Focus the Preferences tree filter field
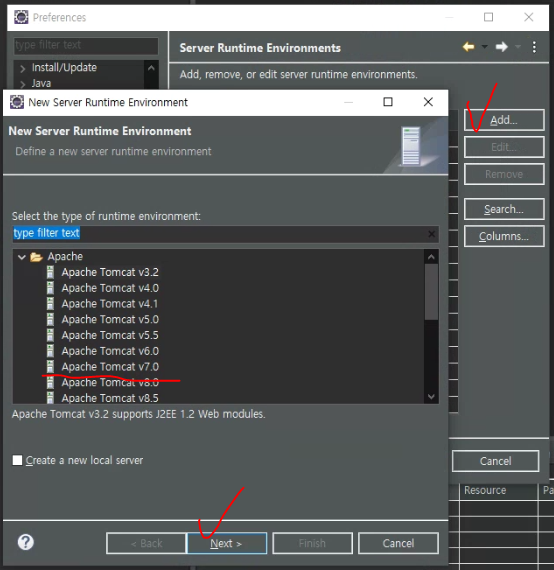554x570 pixels. tap(86, 45)
